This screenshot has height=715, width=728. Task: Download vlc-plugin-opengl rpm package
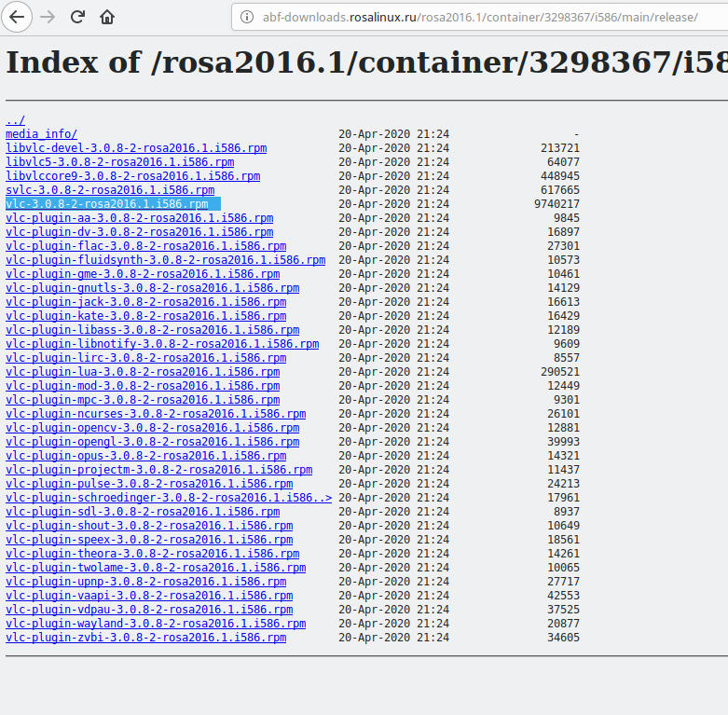point(152,441)
